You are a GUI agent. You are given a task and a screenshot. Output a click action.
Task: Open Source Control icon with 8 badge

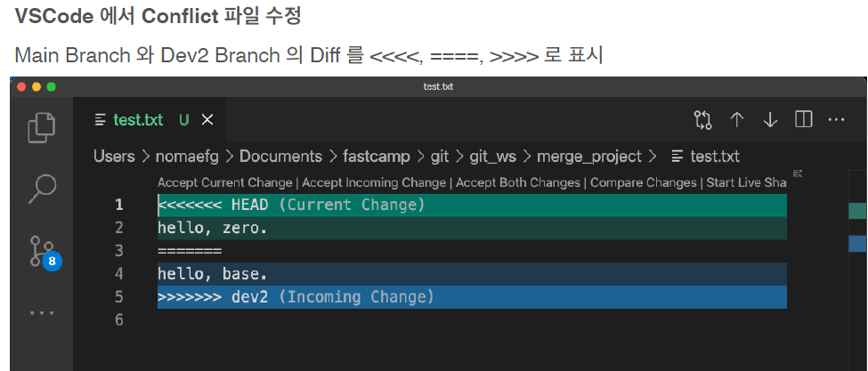pos(45,252)
